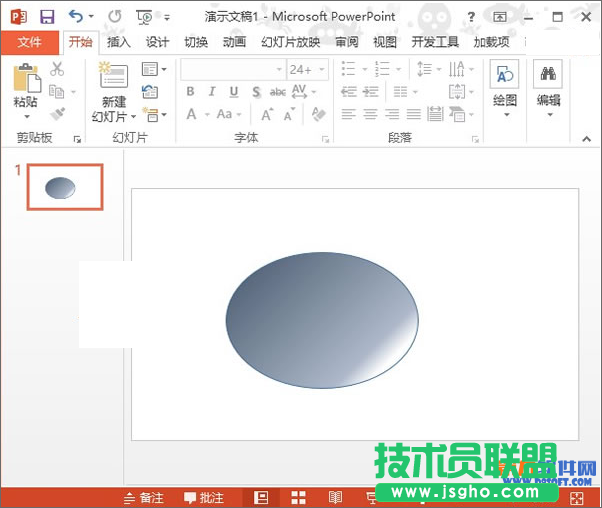Toggle Strikethrough abc formatting

(x=277, y=92)
